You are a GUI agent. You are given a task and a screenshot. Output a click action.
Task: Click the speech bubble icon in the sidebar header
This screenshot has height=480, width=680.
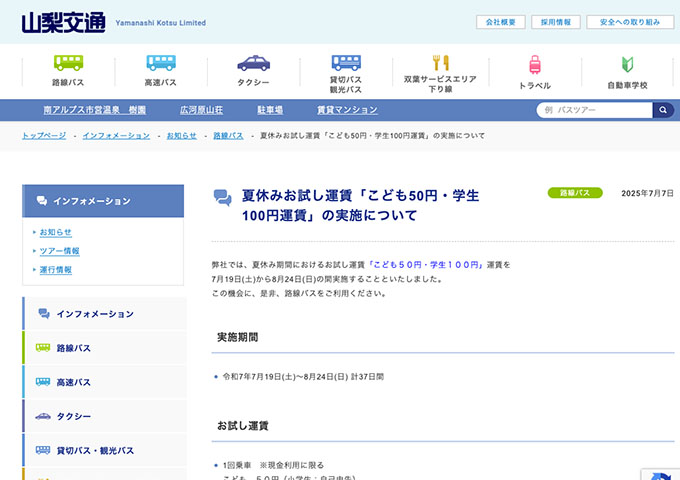click(x=42, y=200)
